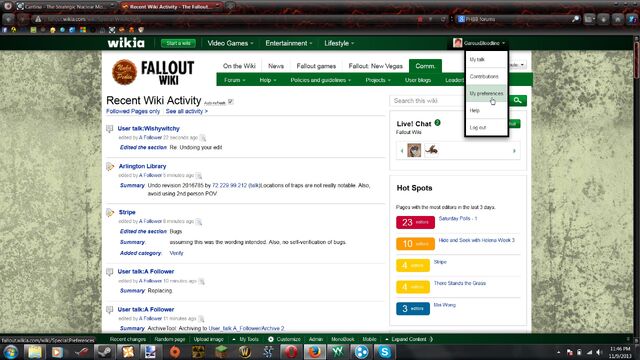This screenshot has width=640, height=360.
Task: Click browser reload button in address bar
Action: [x=443, y=19]
